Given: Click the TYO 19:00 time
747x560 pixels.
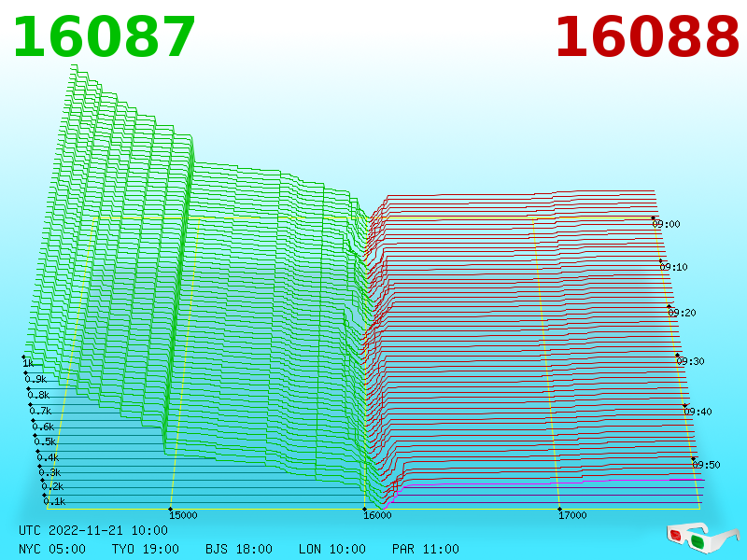Looking at the screenshot, I should [x=146, y=549].
